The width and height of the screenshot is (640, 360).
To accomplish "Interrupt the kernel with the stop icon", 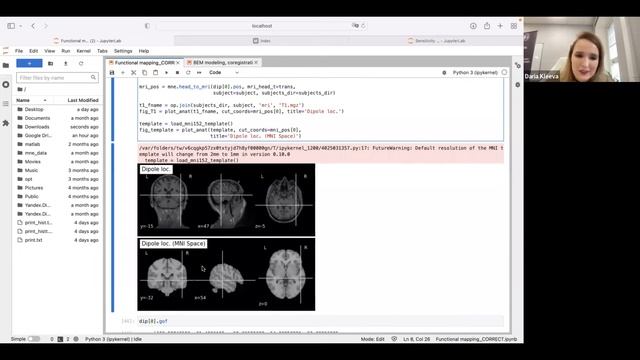I will point(177,73).
